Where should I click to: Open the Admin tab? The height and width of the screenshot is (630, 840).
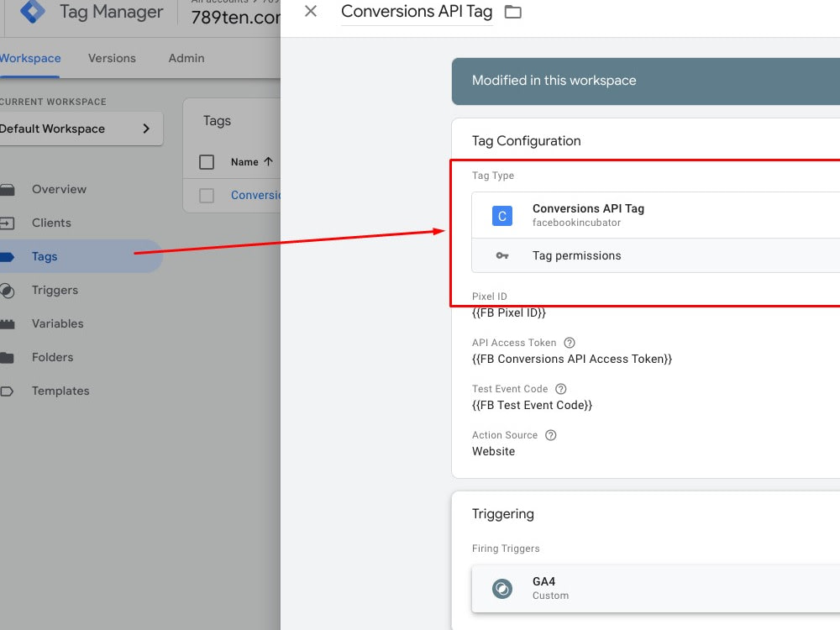pyautogui.click(x=186, y=58)
